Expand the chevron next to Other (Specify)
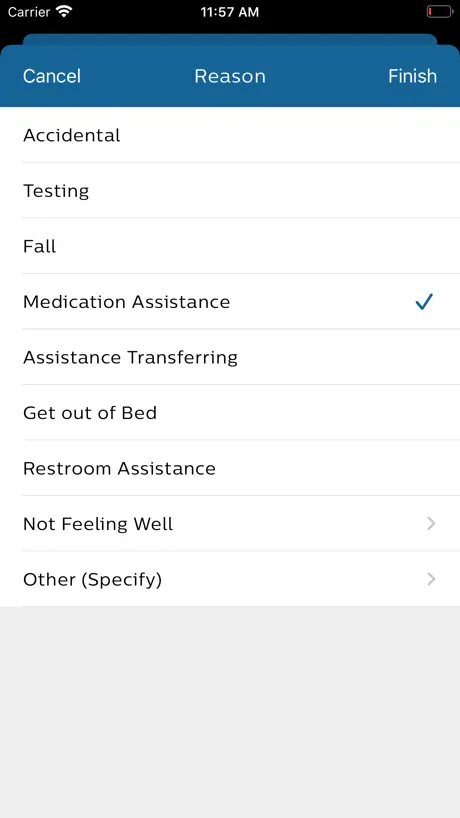Image resolution: width=460 pixels, height=818 pixels. tap(431, 579)
